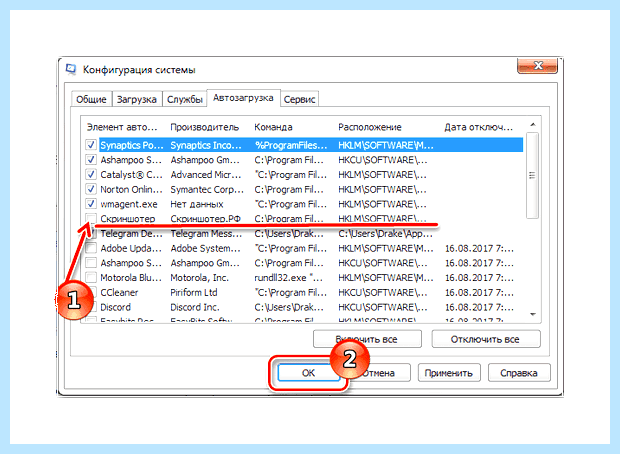Select the CCleaner row name
The width and height of the screenshot is (620, 454).
pos(119,293)
